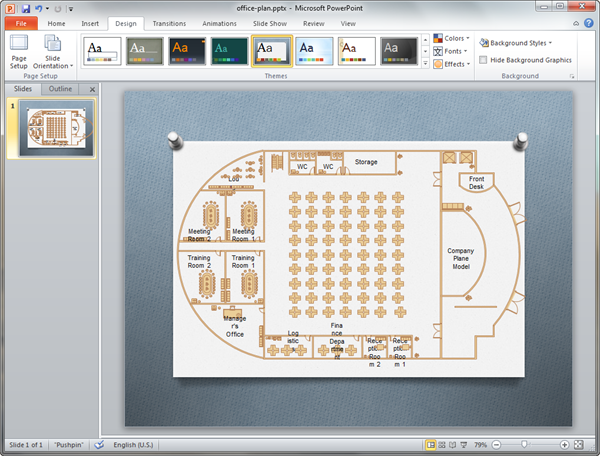Switch to Slide Sorter view

click(x=444, y=444)
